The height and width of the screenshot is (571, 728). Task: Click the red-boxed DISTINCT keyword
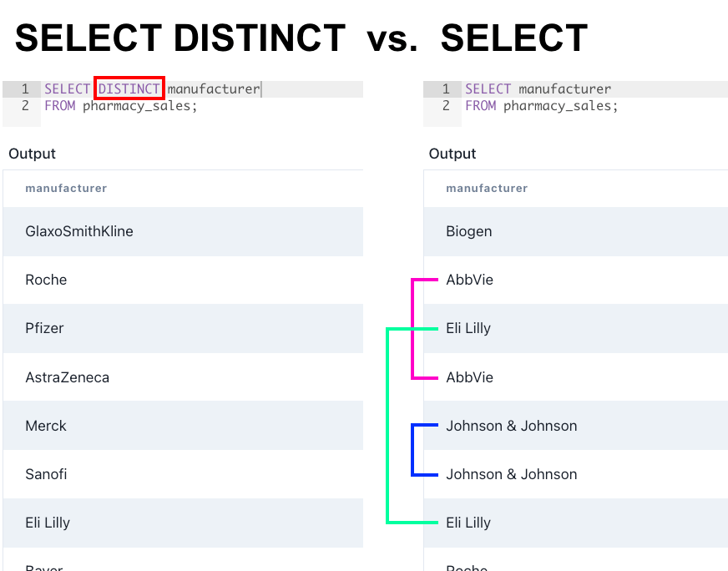click(129, 88)
